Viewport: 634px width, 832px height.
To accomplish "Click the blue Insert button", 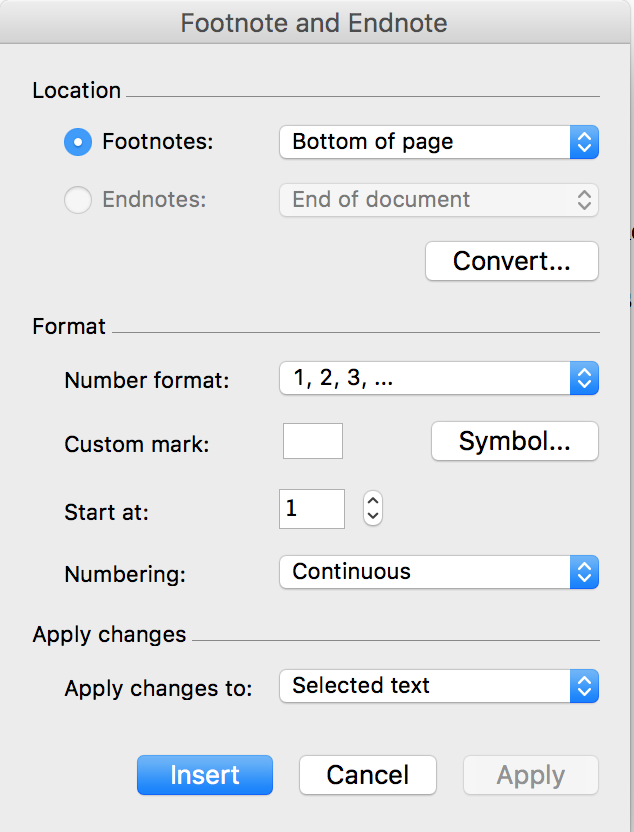I will [205, 775].
